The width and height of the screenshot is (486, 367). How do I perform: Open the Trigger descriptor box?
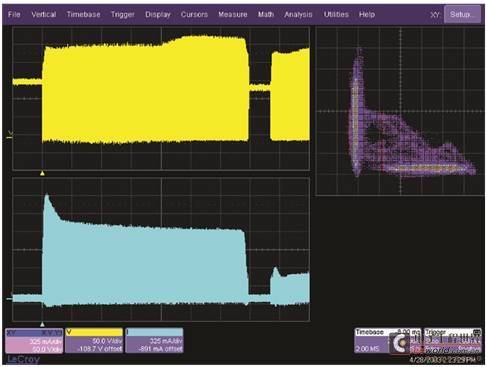pos(452,341)
